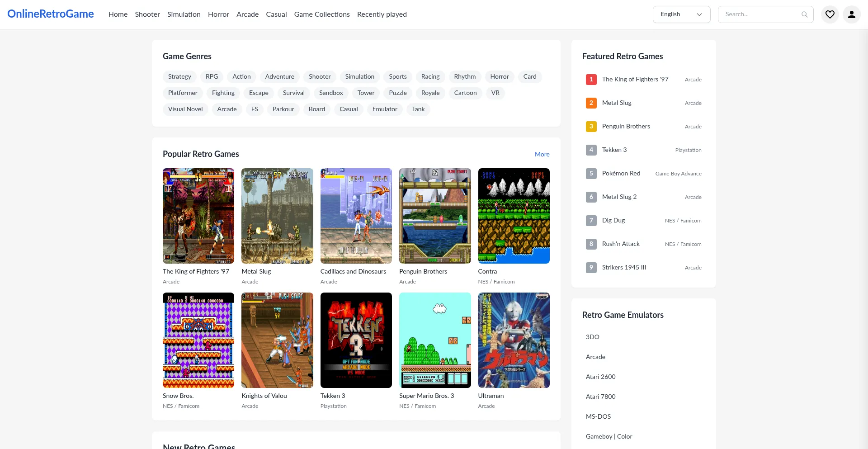The width and height of the screenshot is (868, 449).
Task: Select the Strategy genre tag
Action: coord(179,77)
